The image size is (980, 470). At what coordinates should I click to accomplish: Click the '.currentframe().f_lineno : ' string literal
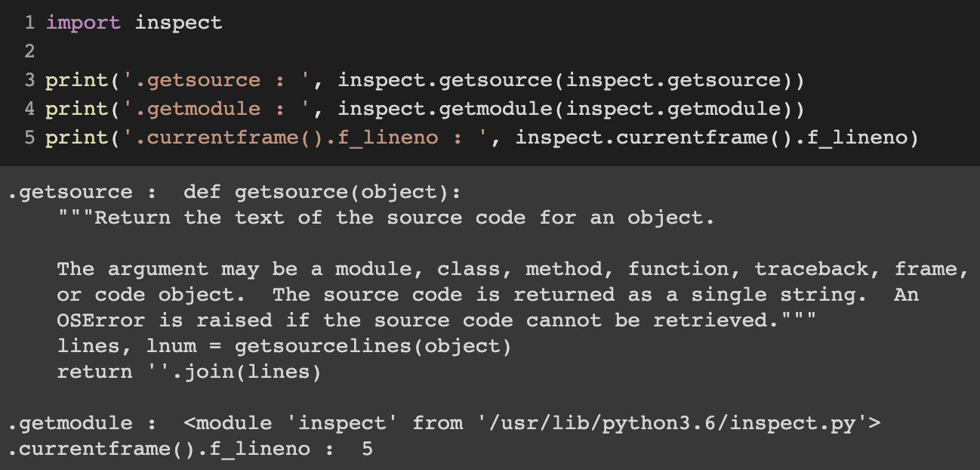pyautogui.click(x=299, y=138)
